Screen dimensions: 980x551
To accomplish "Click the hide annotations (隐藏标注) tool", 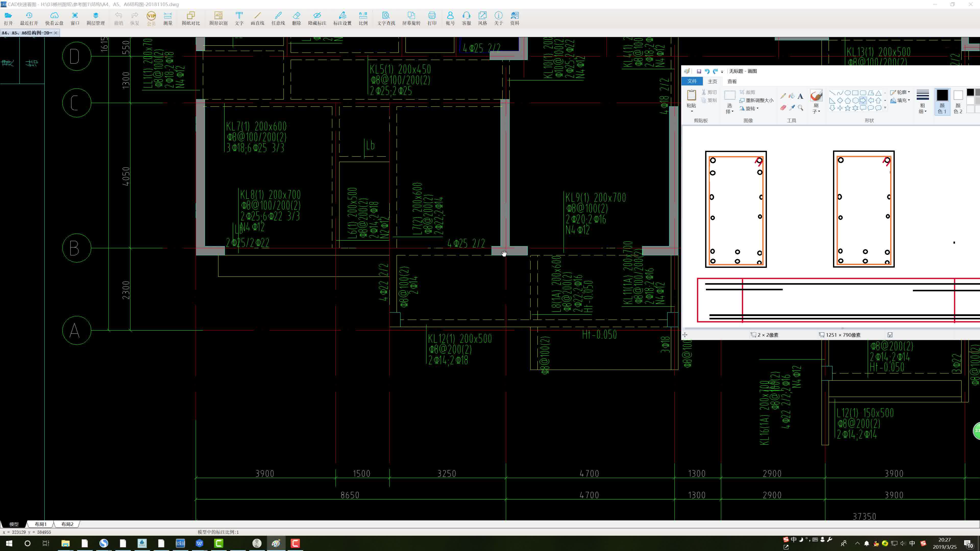I will [317, 18].
